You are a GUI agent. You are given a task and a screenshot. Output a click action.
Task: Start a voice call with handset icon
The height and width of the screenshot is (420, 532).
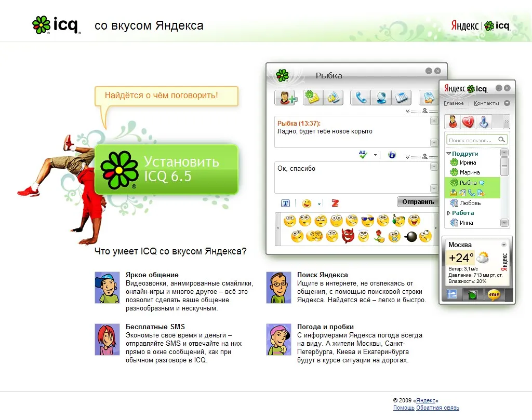[x=361, y=98]
